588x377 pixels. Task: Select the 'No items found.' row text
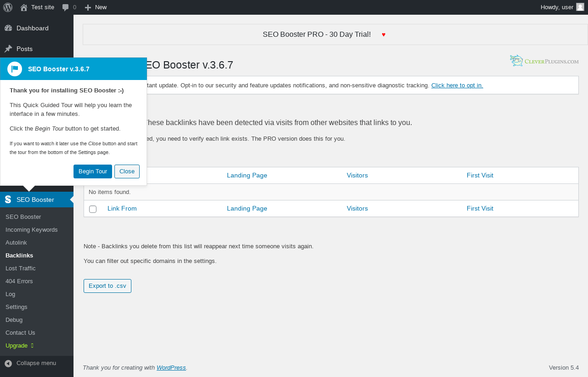[110, 192]
